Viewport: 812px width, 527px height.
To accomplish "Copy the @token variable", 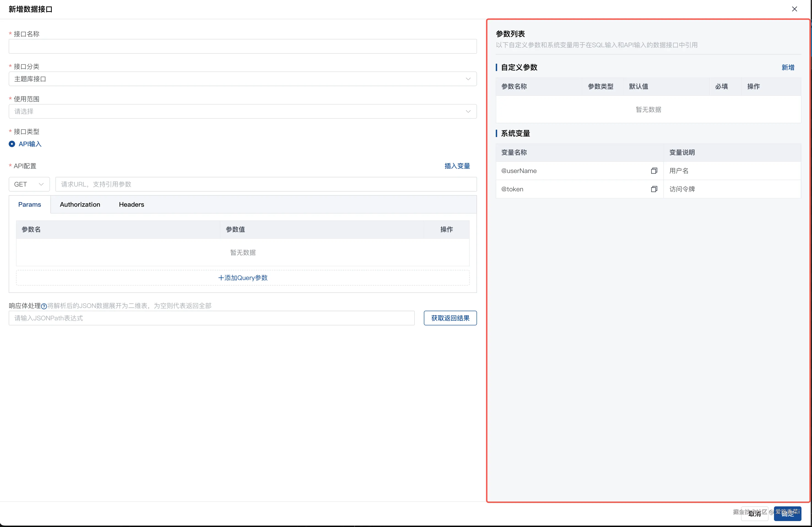I will [x=654, y=189].
